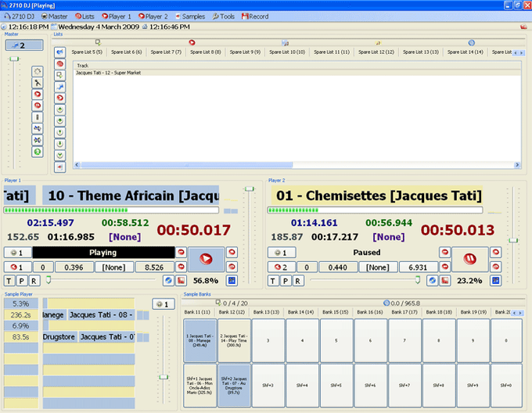Click Player 1 0.396 value button
Image resolution: width=532 pixels, height=413 pixels.
[x=74, y=268]
